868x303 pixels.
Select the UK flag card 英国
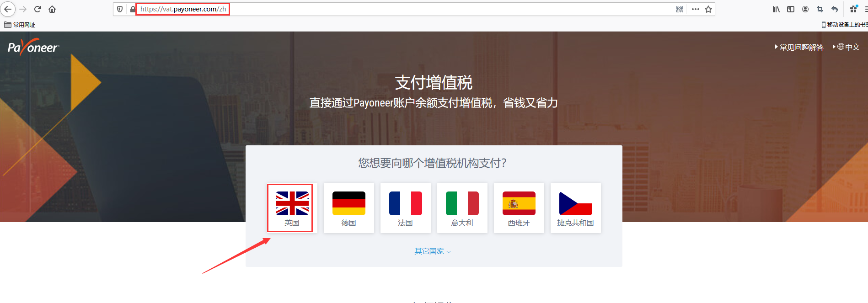coord(292,208)
